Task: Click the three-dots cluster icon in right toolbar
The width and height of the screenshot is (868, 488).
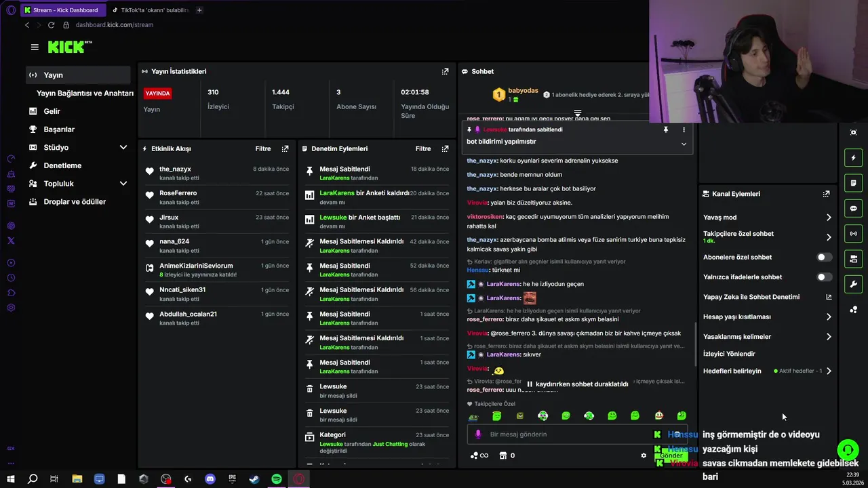Action: [853, 309]
